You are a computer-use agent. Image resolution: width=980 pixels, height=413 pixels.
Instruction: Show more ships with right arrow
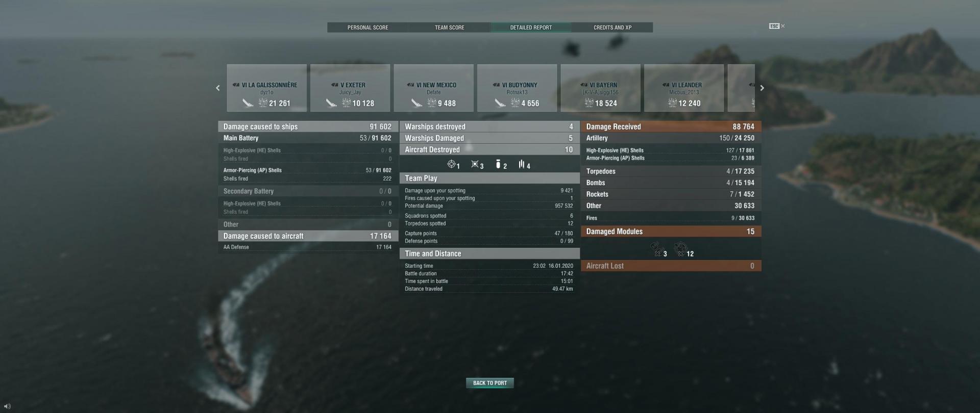tap(762, 88)
